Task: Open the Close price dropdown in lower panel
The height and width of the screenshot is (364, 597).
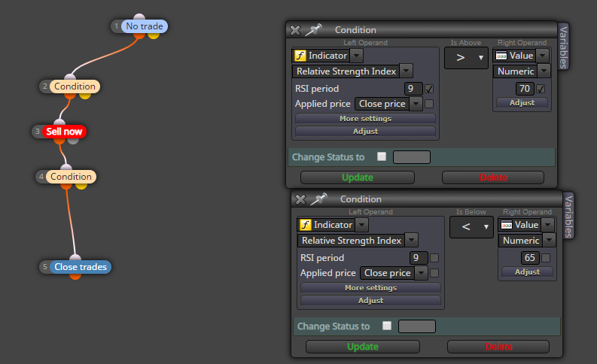Action: (x=421, y=273)
